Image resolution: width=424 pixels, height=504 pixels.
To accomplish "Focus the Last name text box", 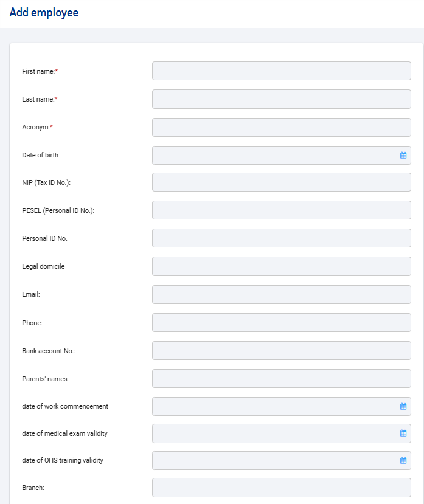I will click(282, 99).
